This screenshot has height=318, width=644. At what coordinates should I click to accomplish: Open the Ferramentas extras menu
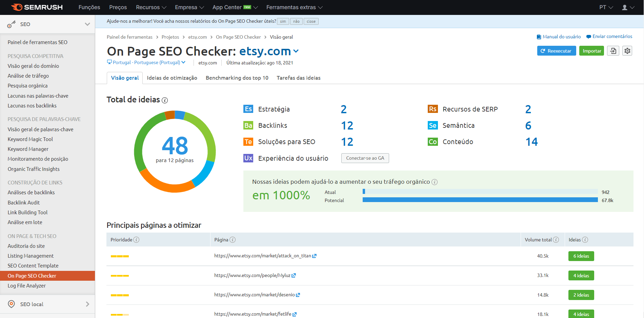point(294,7)
